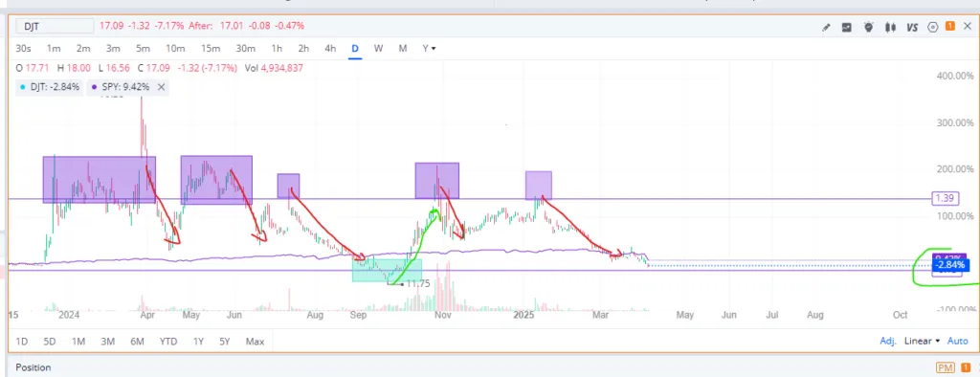Image resolution: width=980 pixels, height=377 pixels.
Task: Click the Vol 4,934,837 readout
Action: (275, 68)
